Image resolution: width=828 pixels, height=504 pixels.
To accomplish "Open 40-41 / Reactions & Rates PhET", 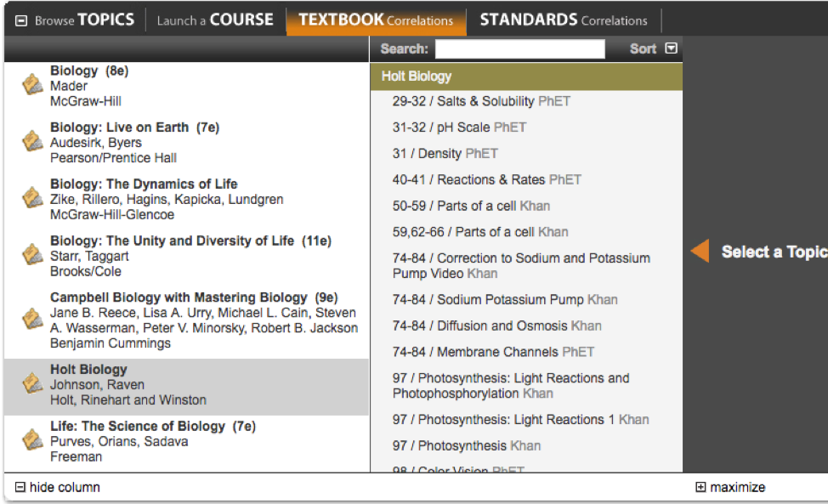I will [x=487, y=180].
